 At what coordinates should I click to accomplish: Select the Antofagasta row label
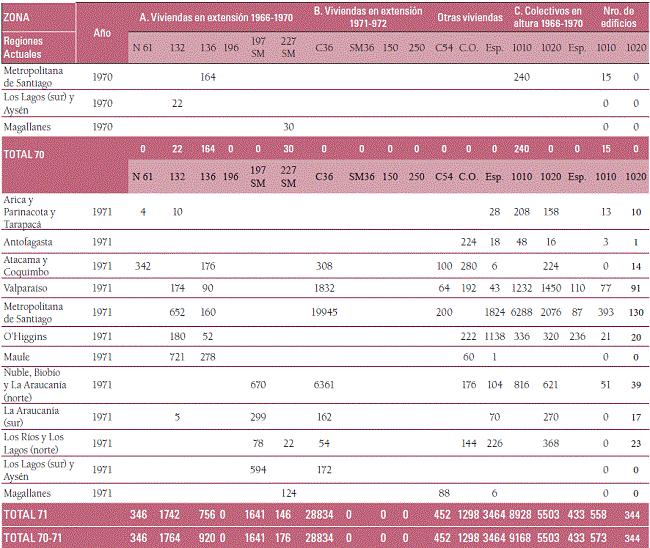[30, 242]
